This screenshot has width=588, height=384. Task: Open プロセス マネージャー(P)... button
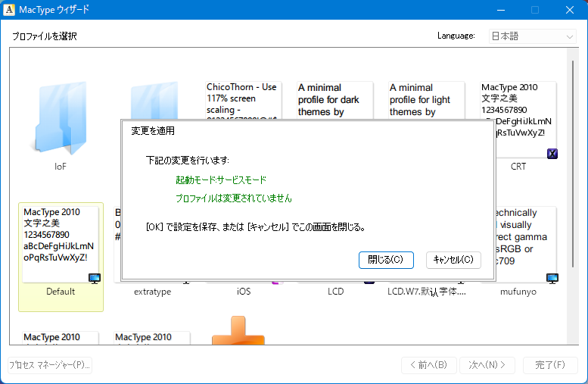pos(50,365)
